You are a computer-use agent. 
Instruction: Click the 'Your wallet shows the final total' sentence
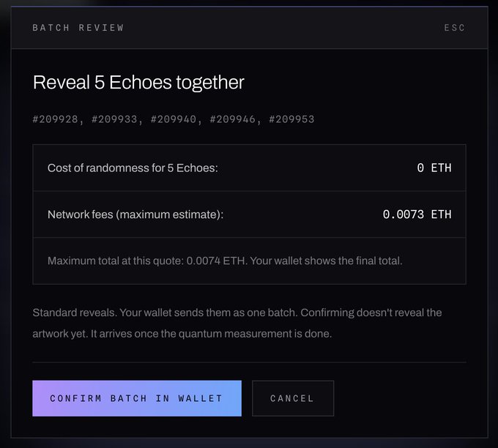click(326, 261)
